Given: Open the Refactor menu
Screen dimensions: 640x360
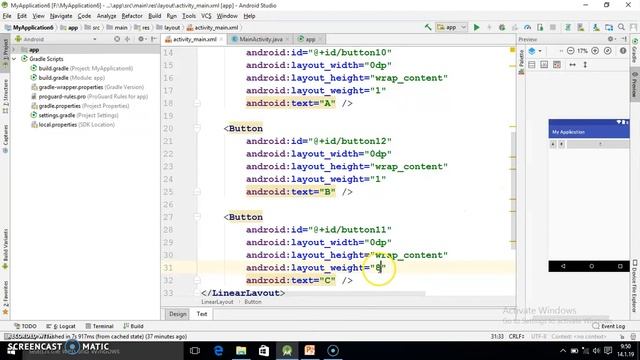Looking at the screenshot, I should point(132,16).
